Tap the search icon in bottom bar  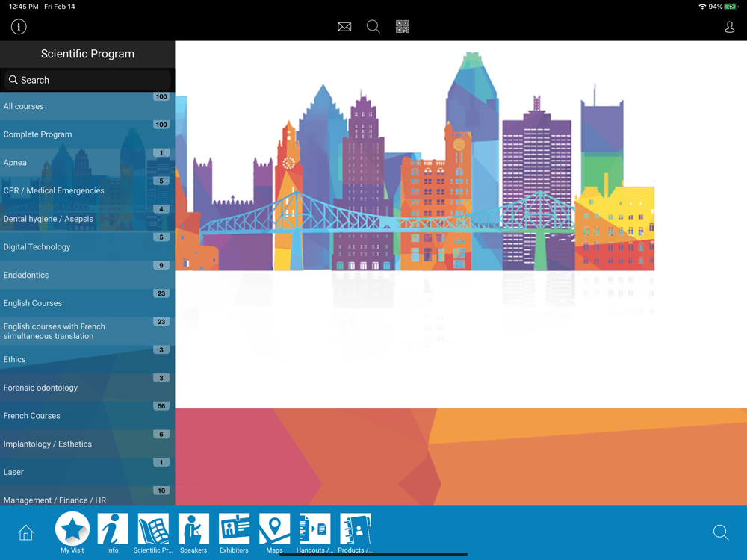tap(721, 532)
